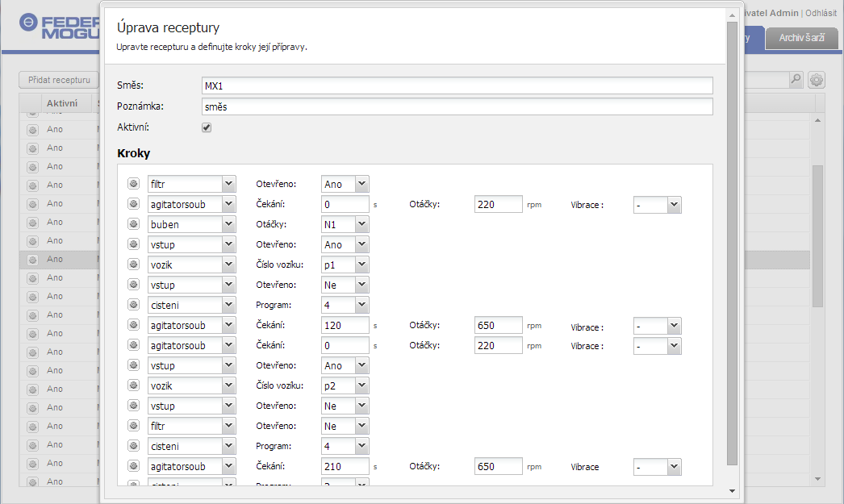Screen dimensions: 844x504
Task: Click the dialog scrollbar down arrow
Action: click(x=732, y=490)
